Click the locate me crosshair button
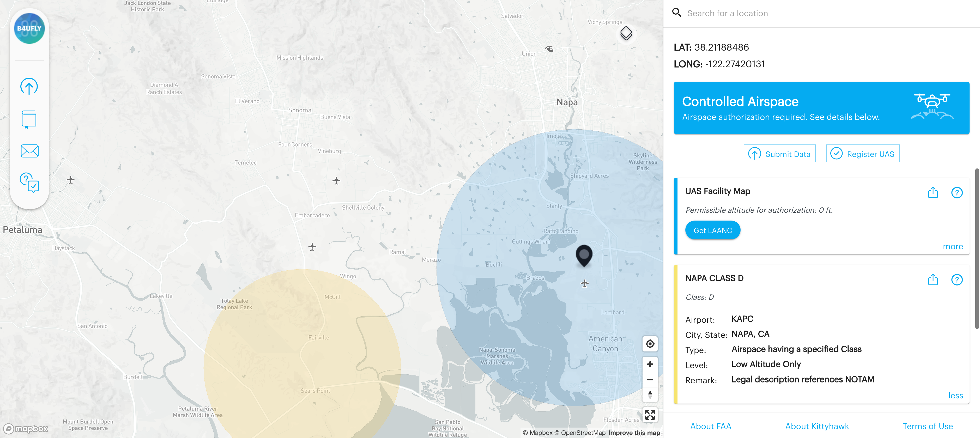The image size is (980, 438). [650, 344]
